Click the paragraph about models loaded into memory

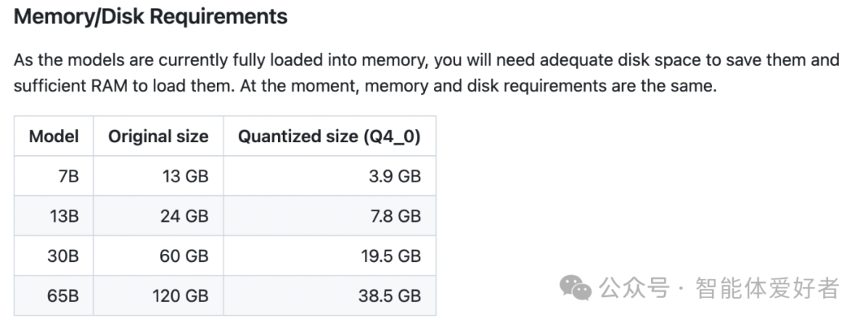tap(426, 73)
